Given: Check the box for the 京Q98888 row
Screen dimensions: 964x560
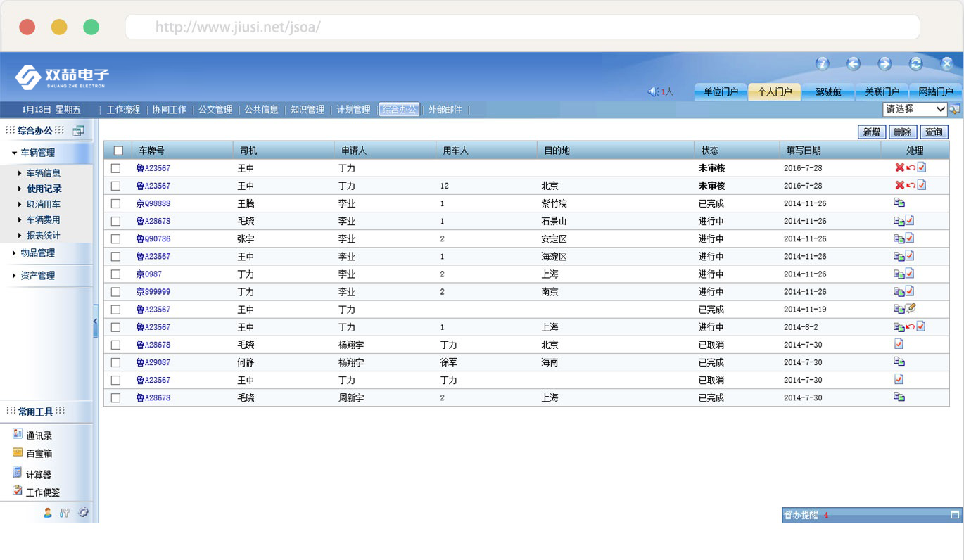Looking at the screenshot, I should pyautogui.click(x=116, y=203).
